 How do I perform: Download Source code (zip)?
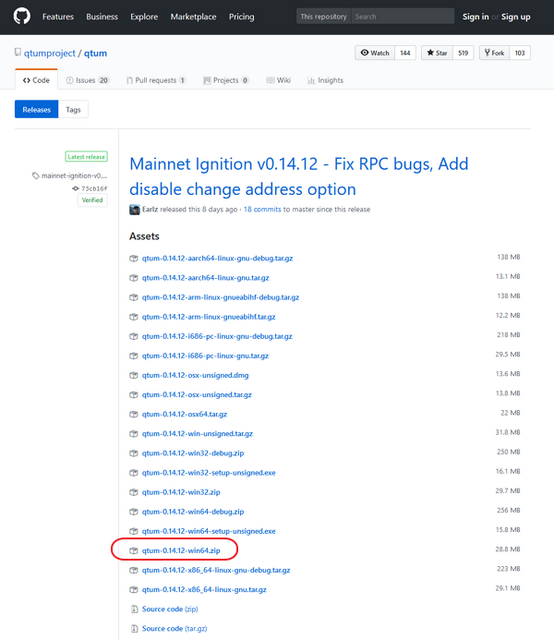click(170, 609)
